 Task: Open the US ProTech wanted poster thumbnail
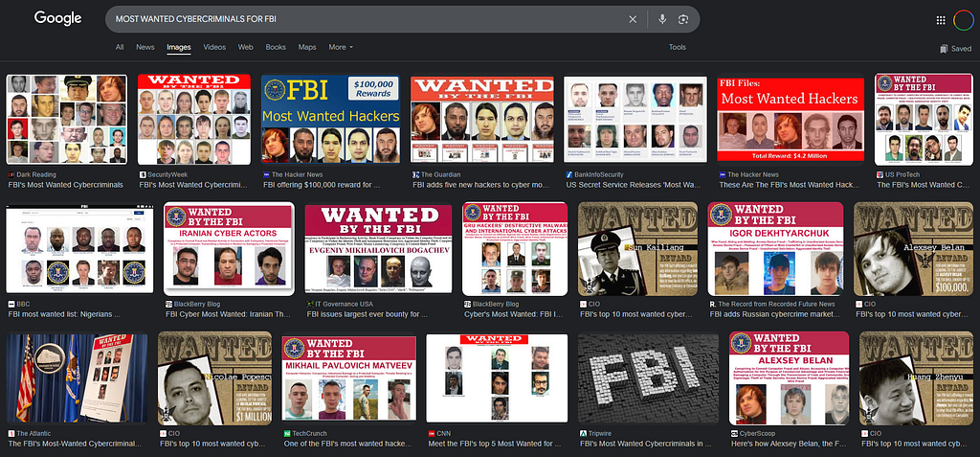(924, 120)
